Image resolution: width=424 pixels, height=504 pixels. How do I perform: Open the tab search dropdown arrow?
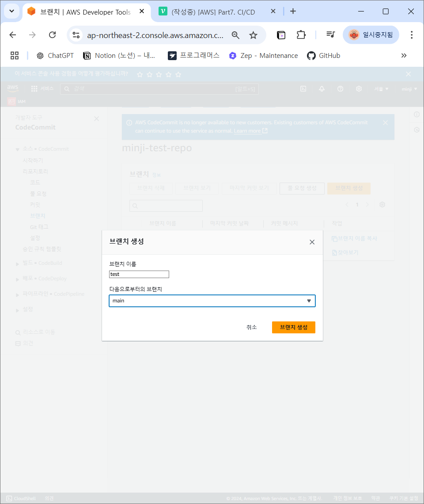(x=11, y=11)
